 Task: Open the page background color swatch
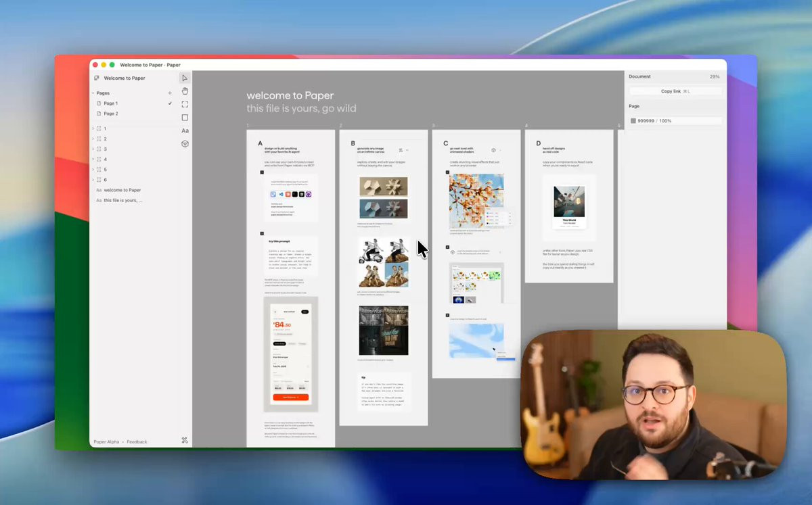pyautogui.click(x=633, y=121)
